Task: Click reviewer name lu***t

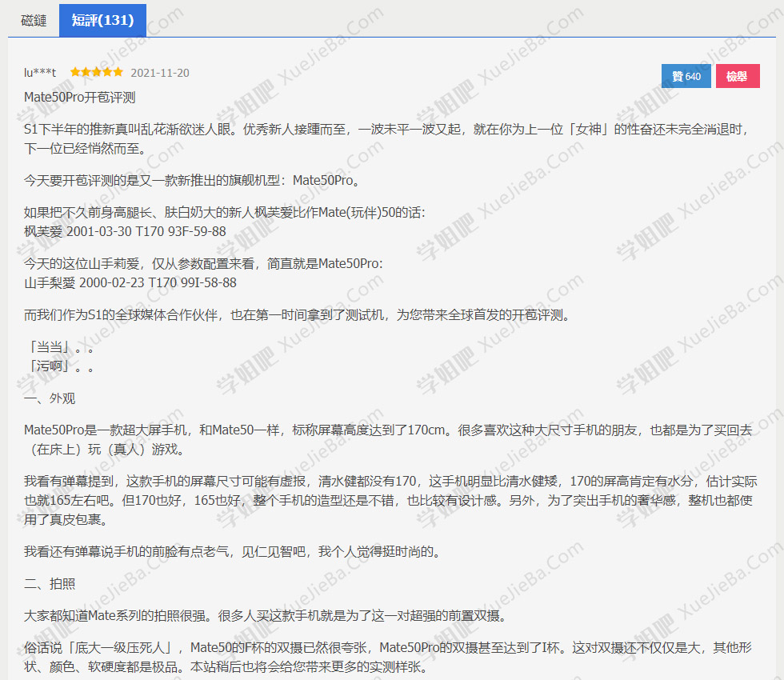Action: pos(40,73)
